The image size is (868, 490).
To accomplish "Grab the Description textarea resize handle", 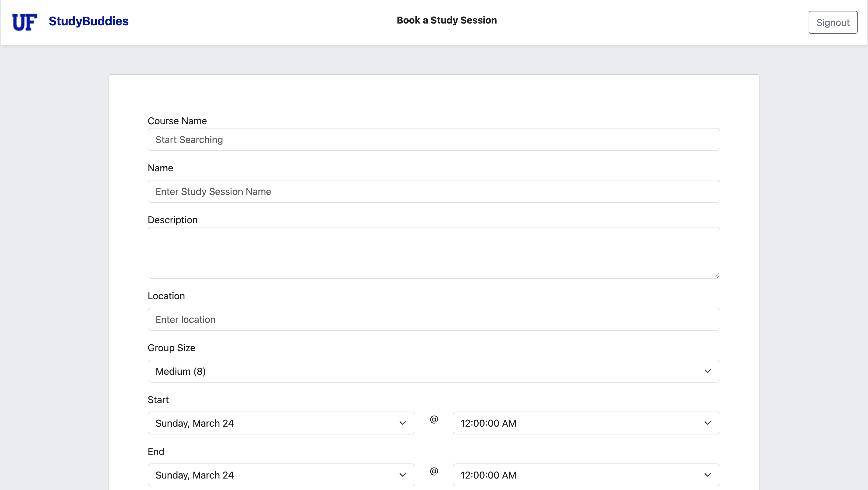I will [x=717, y=275].
